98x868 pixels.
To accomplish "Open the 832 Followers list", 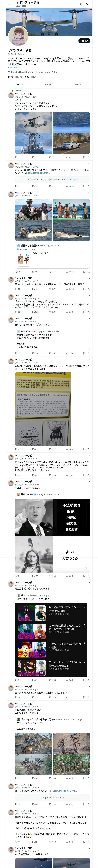I will (32, 77).
